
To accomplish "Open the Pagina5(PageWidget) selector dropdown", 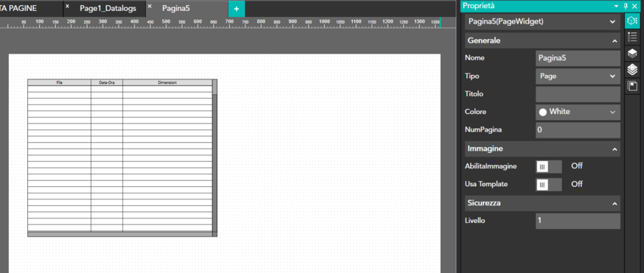I will click(542, 22).
